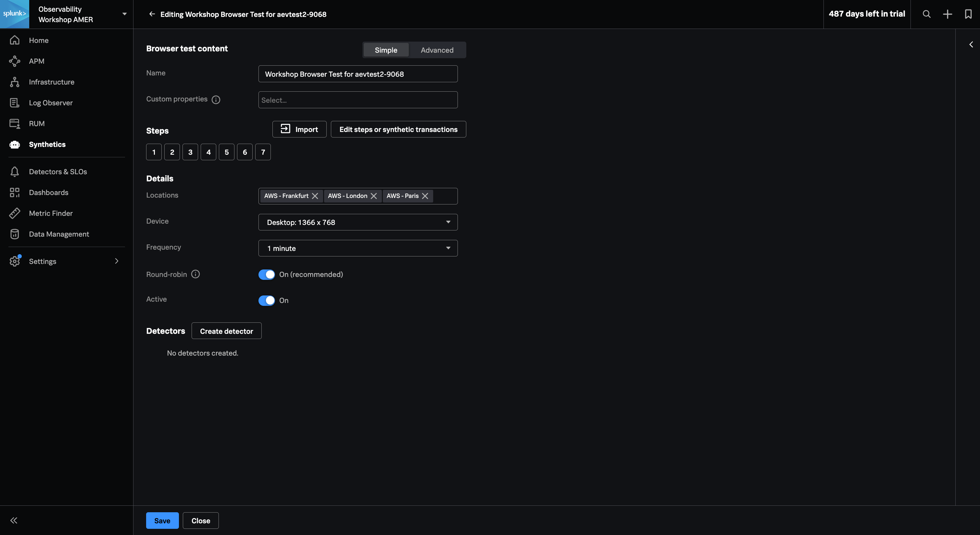Click the plus create icon
The image size is (980, 535).
(x=947, y=14)
